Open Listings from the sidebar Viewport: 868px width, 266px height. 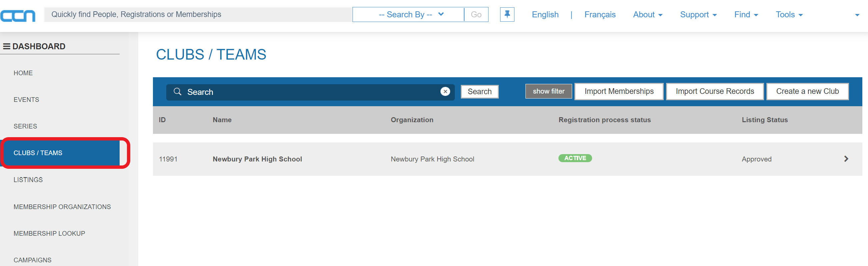(28, 180)
